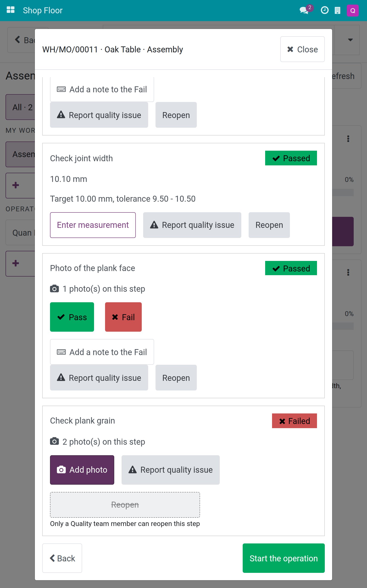Open three-dot menu on first work order card
The image size is (367, 588).
[x=348, y=139]
